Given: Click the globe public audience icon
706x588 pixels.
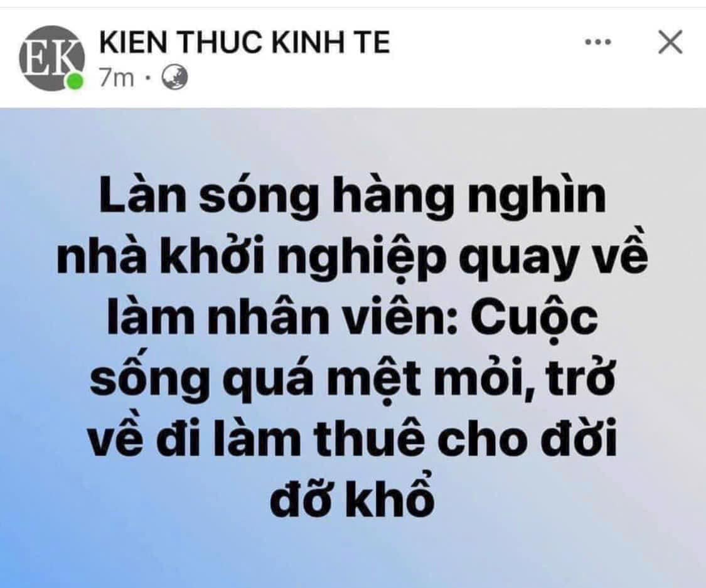Looking at the screenshot, I should pyautogui.click(x=174, y=78).
